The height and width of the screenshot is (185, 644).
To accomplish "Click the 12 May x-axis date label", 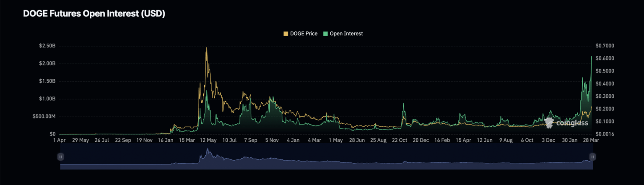I will point(206,141).
